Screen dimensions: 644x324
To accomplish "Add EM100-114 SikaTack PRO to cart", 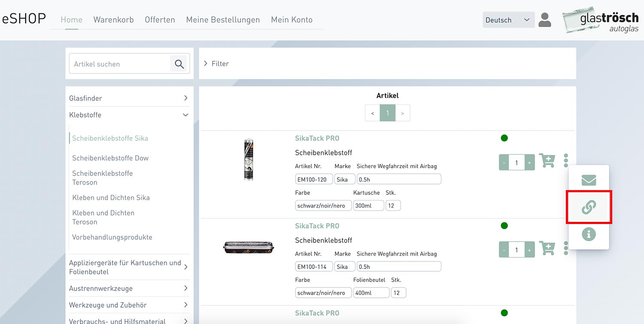I will [547, 248].
